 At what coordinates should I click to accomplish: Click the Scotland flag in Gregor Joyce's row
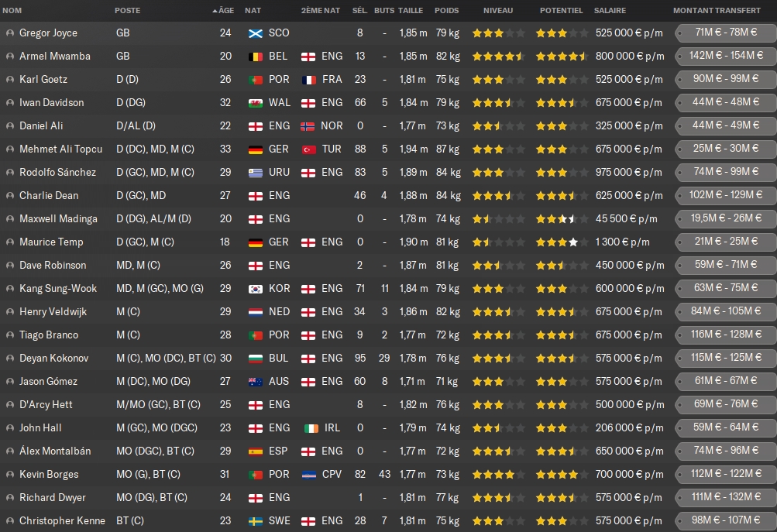(255, 33)
